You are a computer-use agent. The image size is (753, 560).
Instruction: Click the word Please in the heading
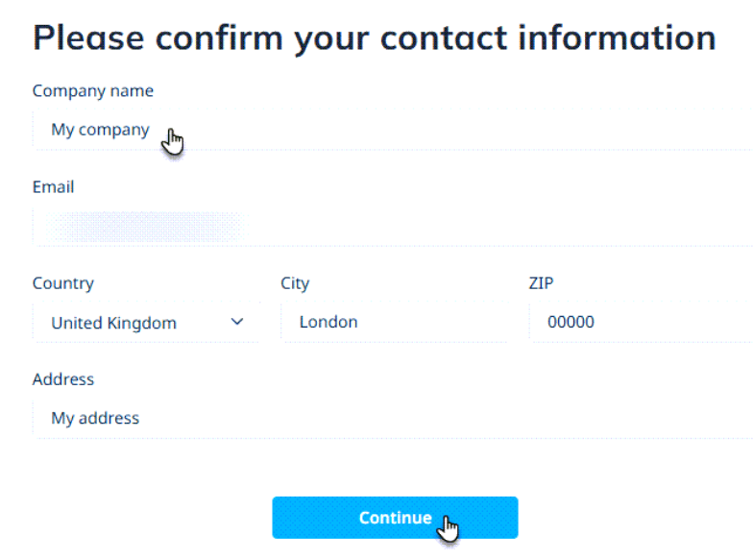(x=88, y=38)
